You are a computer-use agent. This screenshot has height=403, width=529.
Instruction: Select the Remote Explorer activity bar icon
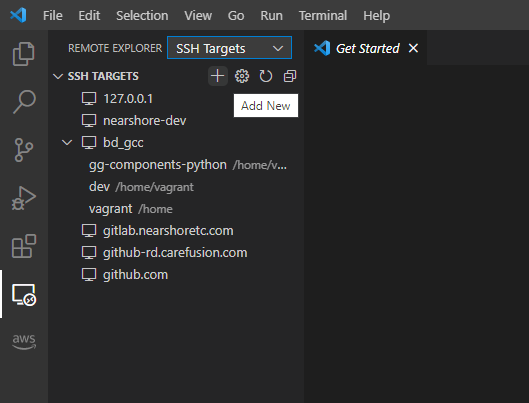click(x=24, y=294)
